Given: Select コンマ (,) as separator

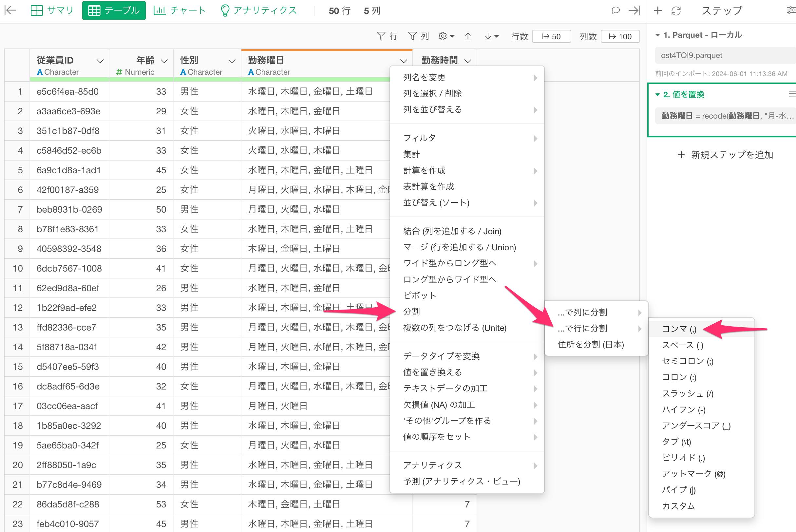Looking at the screenshot, I should 701,329.
